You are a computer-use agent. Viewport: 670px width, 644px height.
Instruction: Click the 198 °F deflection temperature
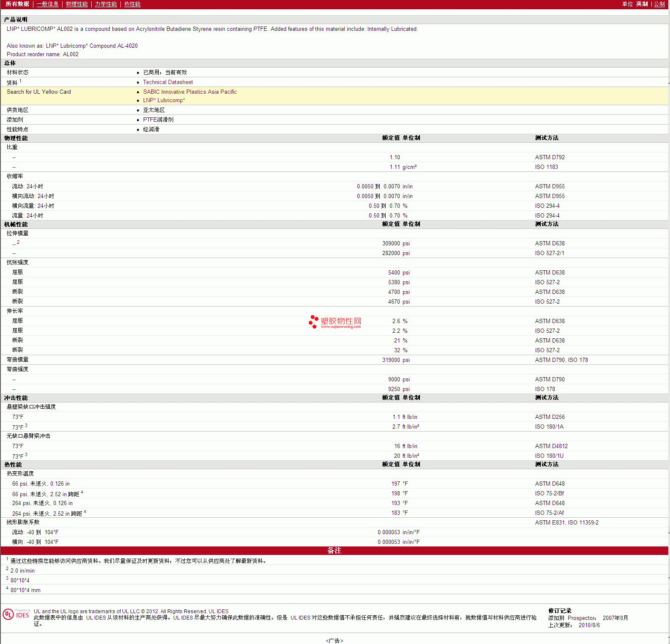tap(399, 494)
